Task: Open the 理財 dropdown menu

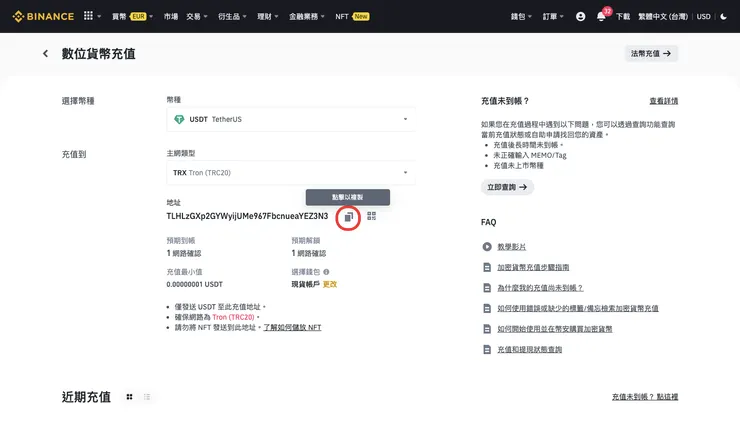Action: point(268,17)
